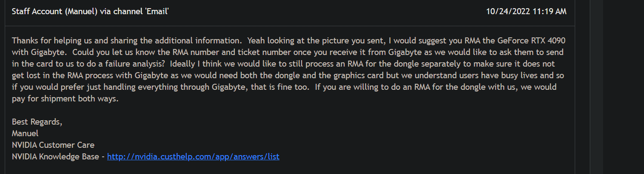
Task: Click the 'Manuel' signature name under Best Regards
Action: [25, 133]
